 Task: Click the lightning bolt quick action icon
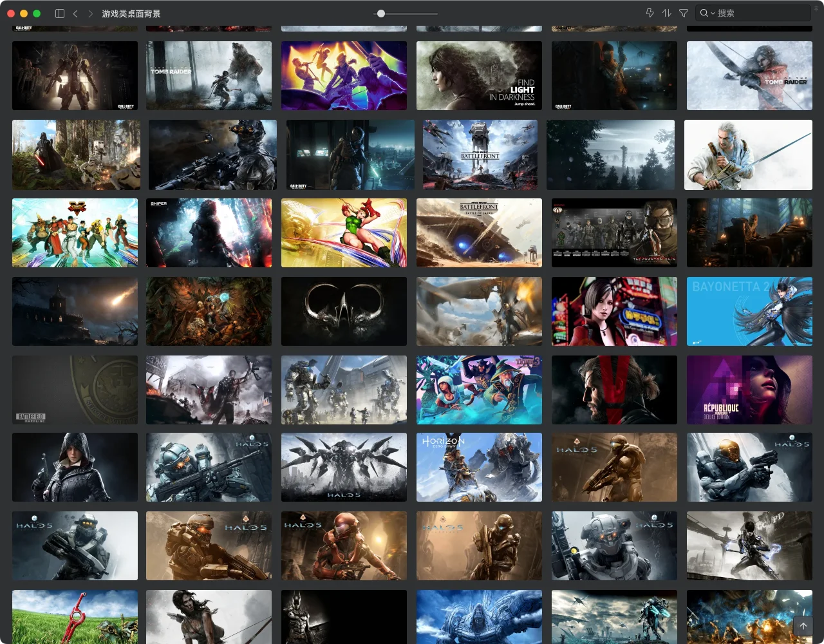650,13
